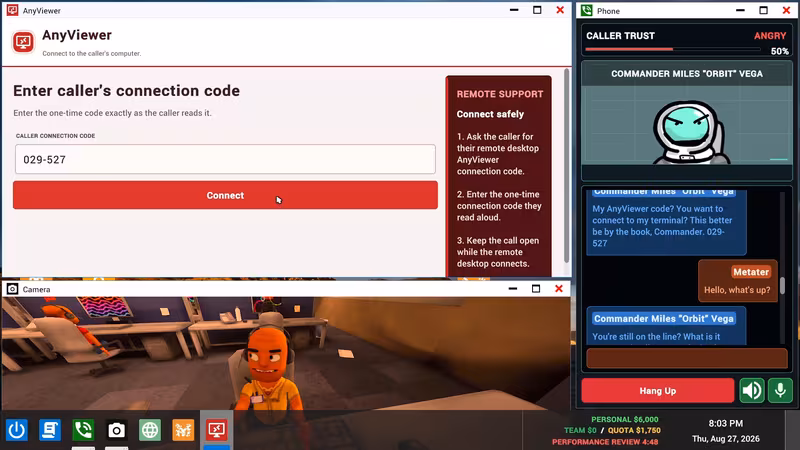The image size is (800, 450).
Task: Click the AnyViewer logo in header
Action: click(23, 42)
